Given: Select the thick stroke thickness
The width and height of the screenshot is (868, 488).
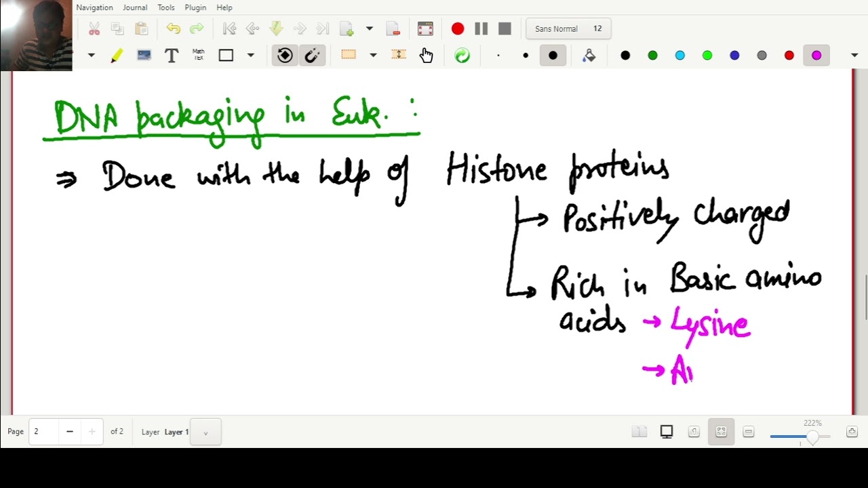Looking at the screenshot, I should (x=553, y=56).
